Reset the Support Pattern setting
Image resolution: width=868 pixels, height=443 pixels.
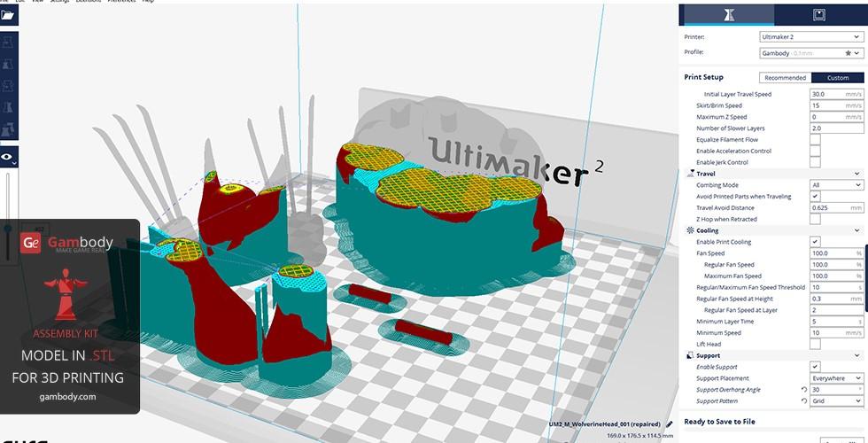point(804,401)
